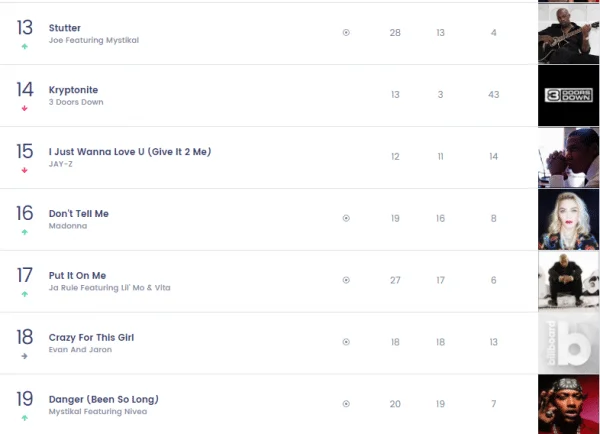600x434 pixels.
Task: Click the award icon in the Put It On Me row
Action: tap(346, 280)
